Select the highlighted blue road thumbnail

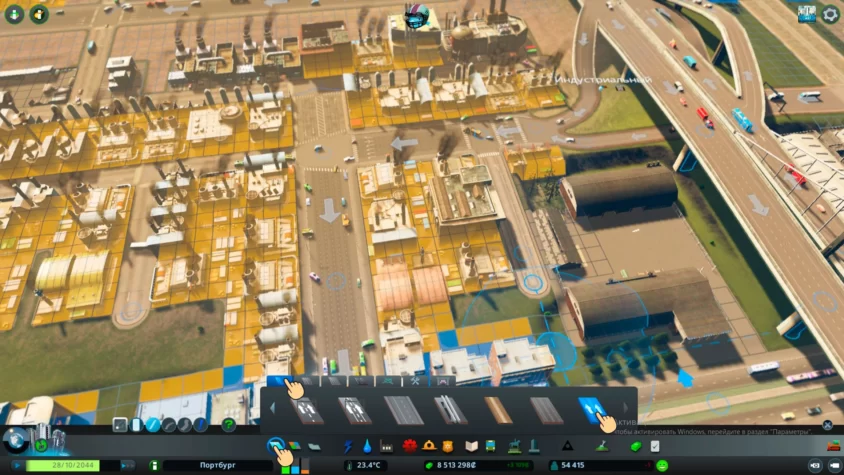point(592,410)
